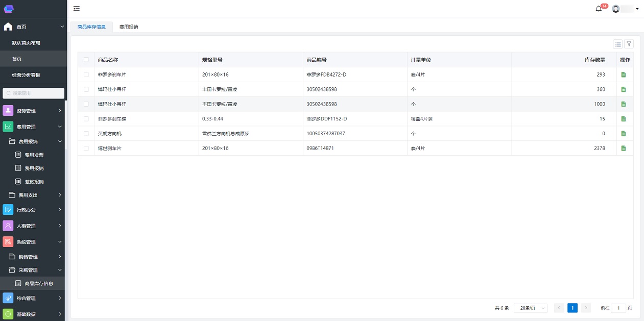Viewport: 644px width, 321px height.
Task: Open detail icon for 菲罗多刹车片 row
Action: (623, 75)
